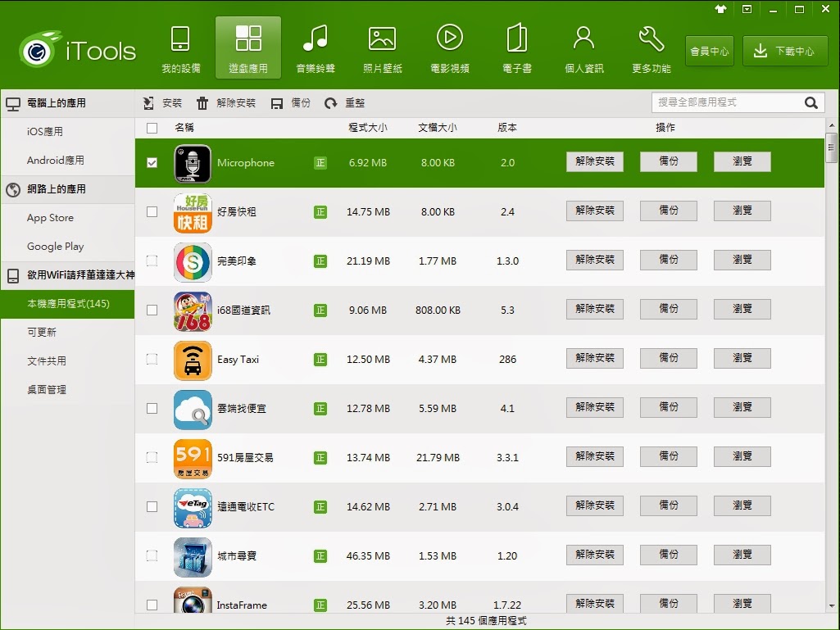Click the 更多功能 (More Functions) wrench icon
This screenshot has width=840, height=630.
pyautogui.click(x=650, y=47)
